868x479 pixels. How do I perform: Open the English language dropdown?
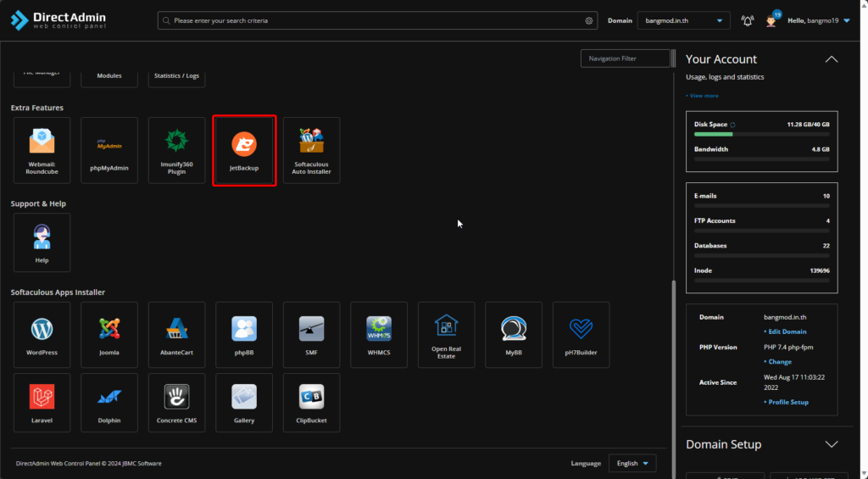(x=632, y=463)
